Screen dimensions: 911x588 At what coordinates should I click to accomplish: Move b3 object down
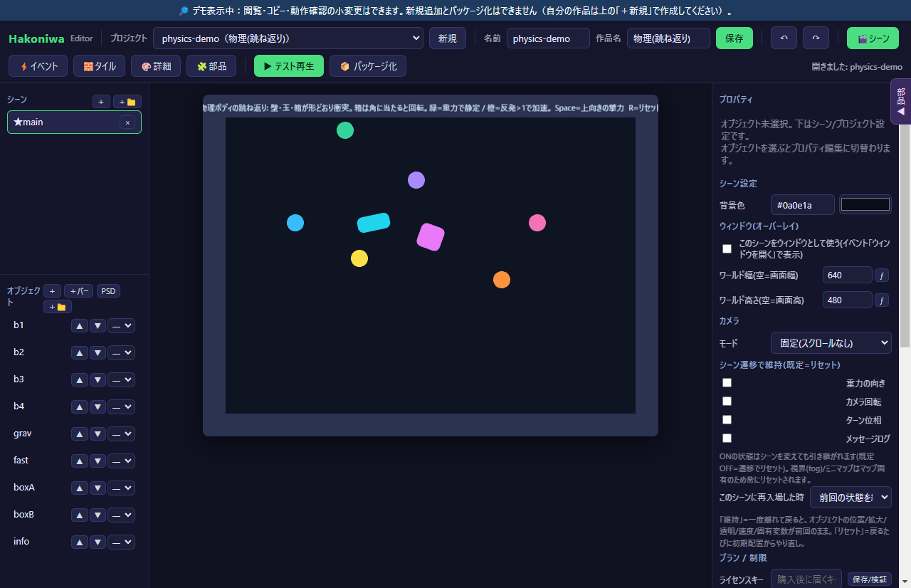98,380
